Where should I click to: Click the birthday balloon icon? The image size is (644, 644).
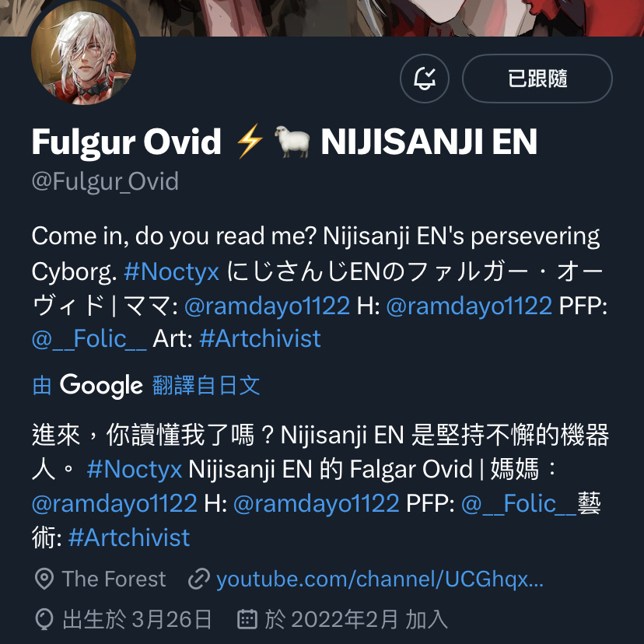[44, 619]
